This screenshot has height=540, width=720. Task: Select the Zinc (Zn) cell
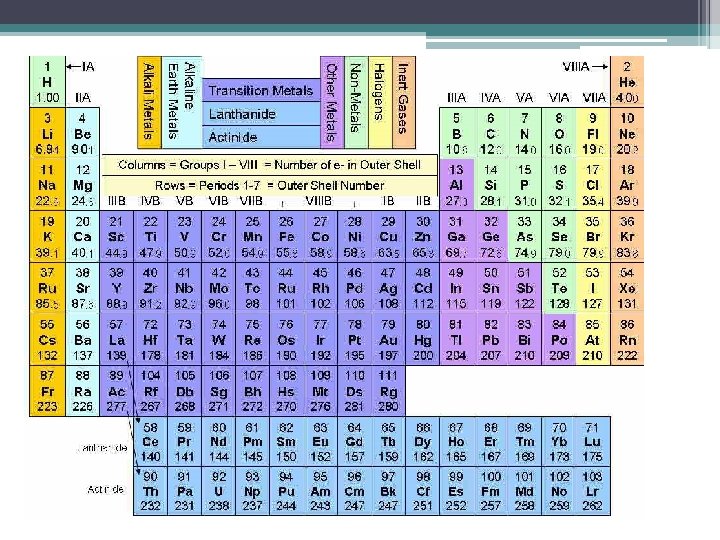pos(422,236)
